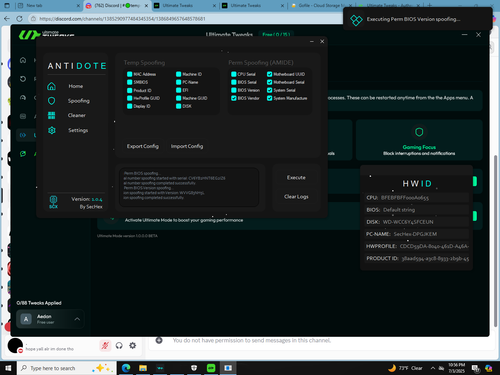500x375 pixels.
Task: Open the Gaming Focus card
Action: point(419,140)
